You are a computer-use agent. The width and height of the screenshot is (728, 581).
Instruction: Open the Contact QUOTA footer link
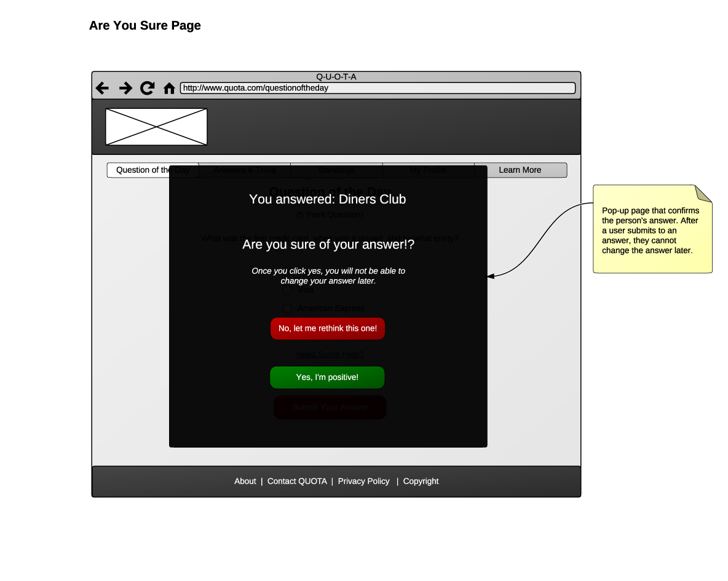pos(297,481)
